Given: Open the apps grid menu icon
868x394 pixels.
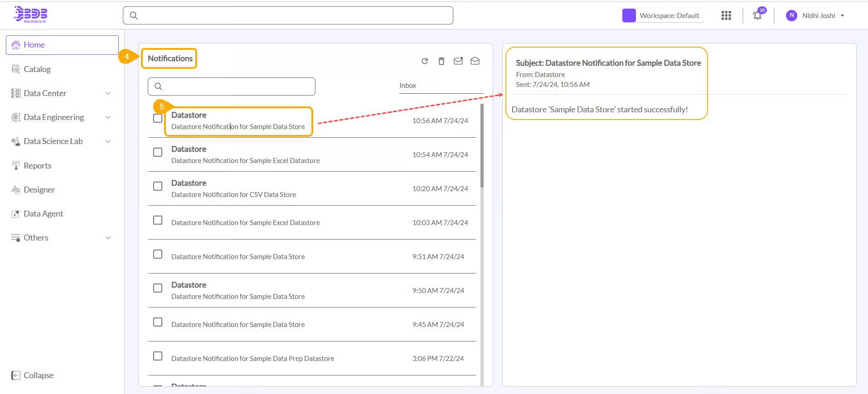Looking at the screenshot, I should [x=726, y=15].
